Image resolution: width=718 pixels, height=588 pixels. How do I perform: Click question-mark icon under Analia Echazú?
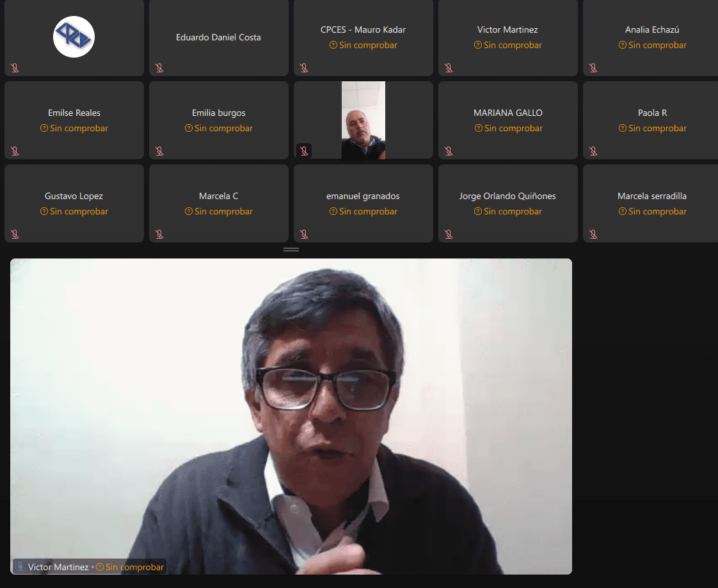[x=623, y=45]
